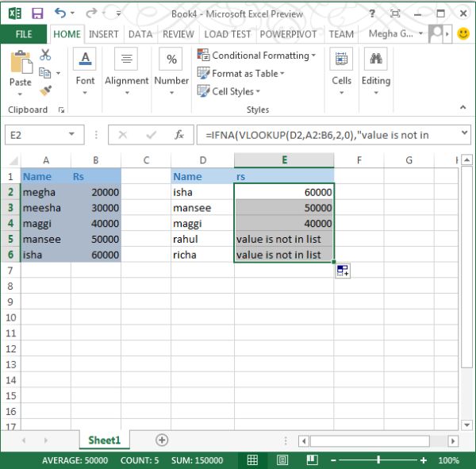The height and width of the screenshot is (469, 476).
Task: Click the Undo arrow icon
Action: [60, 13]
